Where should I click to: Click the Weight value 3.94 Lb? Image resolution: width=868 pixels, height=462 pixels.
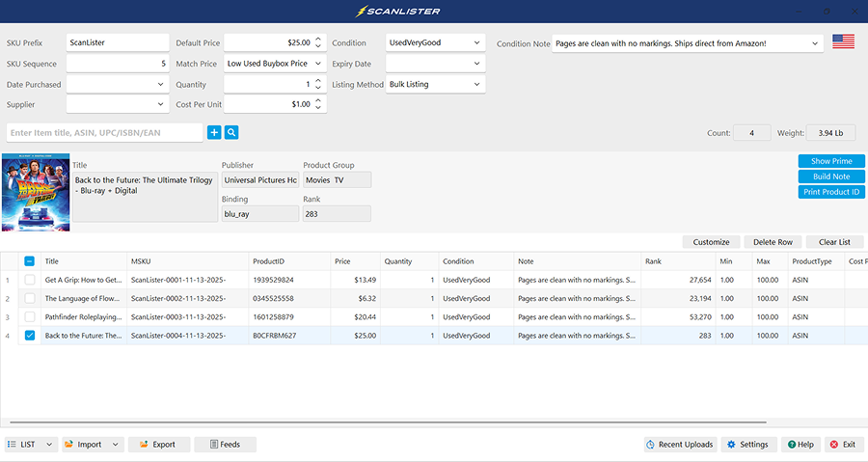pos(830,133)
